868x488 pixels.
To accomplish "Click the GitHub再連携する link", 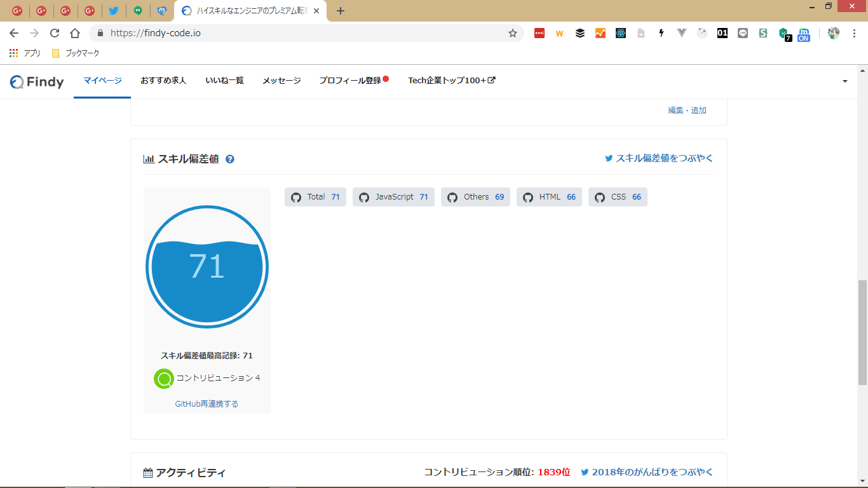I will [207, 403].
